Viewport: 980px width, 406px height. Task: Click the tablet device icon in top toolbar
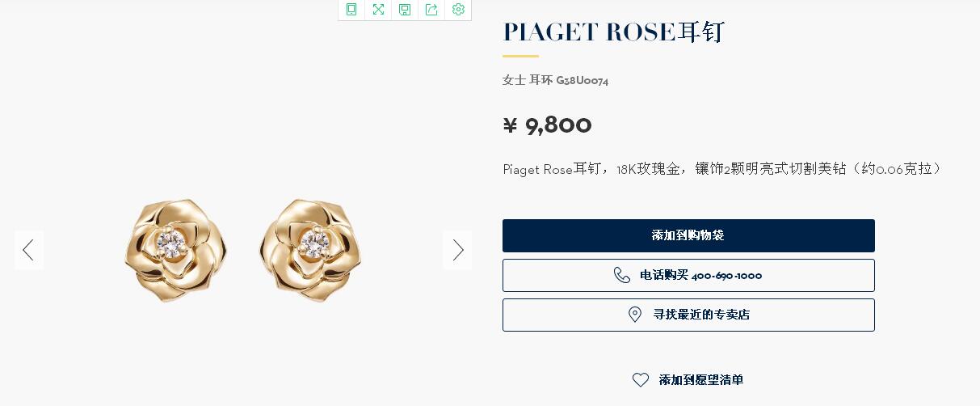click(x=351, y=10)
